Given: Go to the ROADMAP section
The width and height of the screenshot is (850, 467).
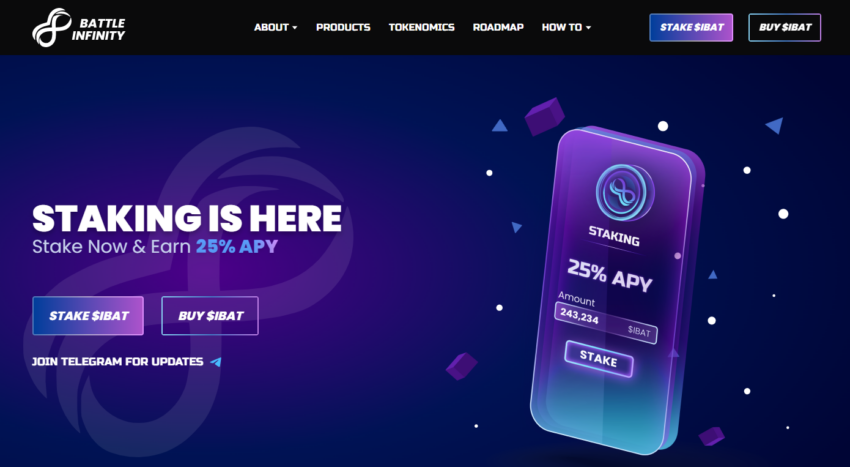Looking at the screenshot, I should (498, 27).
